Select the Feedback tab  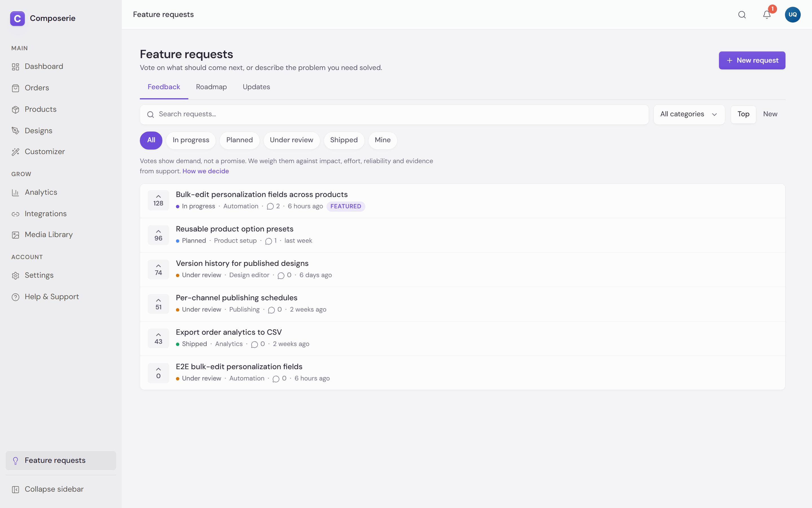[x=164, y=87]
